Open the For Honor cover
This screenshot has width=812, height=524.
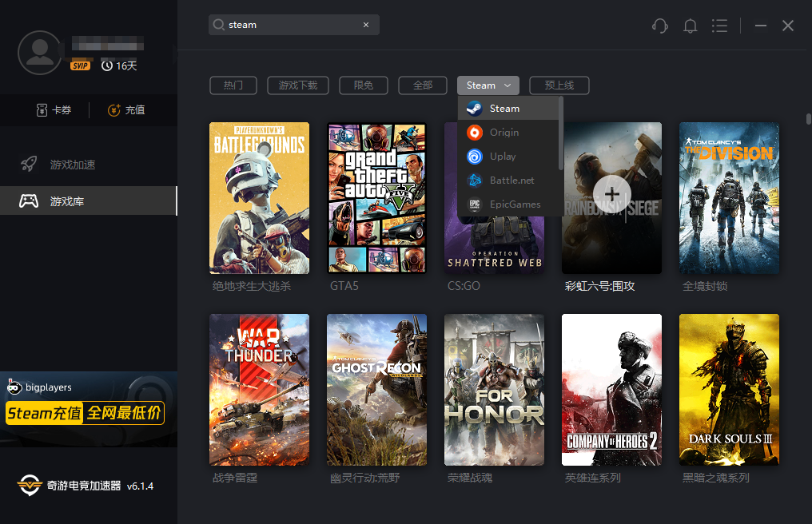(x=494, y=389)
